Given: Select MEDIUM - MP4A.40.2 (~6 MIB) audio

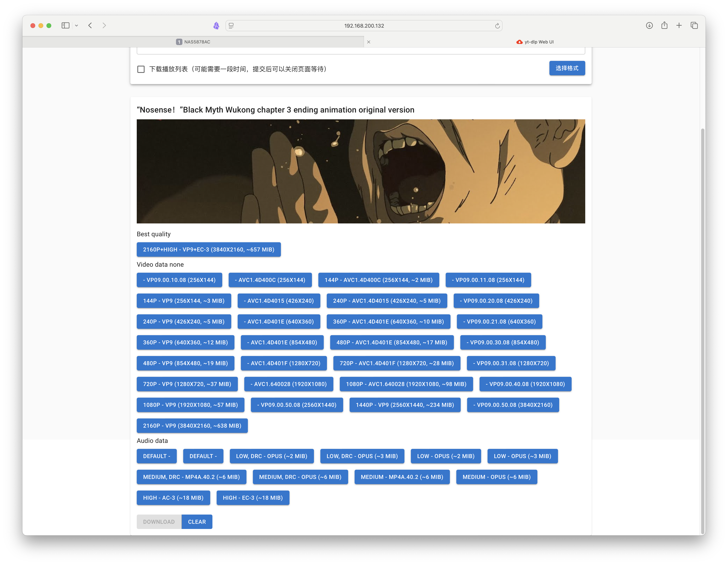Looking at the screenshot, I should click(402, 477).
